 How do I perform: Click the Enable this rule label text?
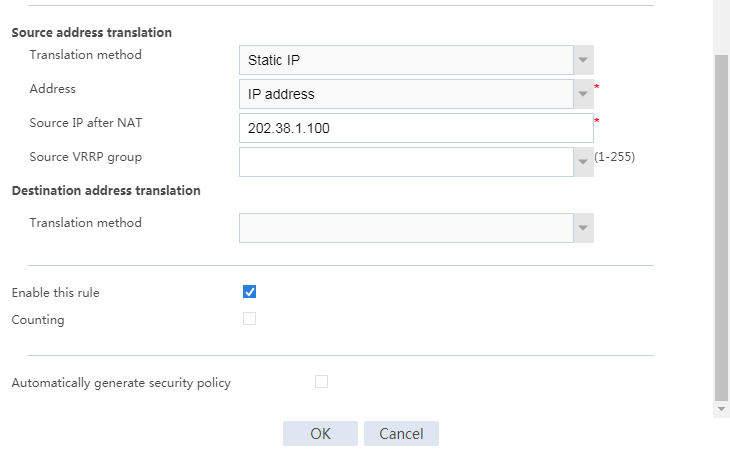[55, 293]
